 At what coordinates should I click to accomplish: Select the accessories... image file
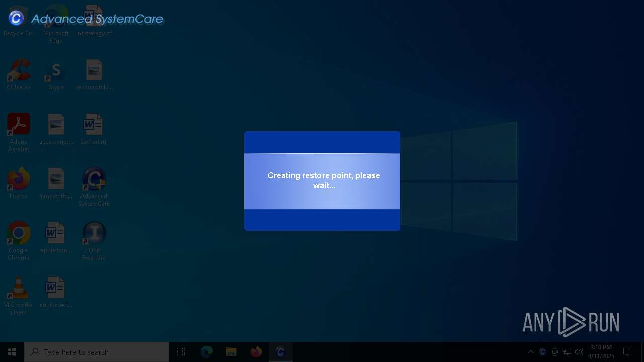click(56, 129)
